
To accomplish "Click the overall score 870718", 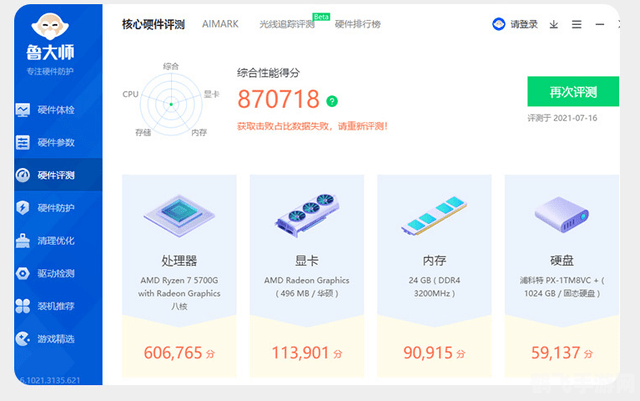I will (278, 99).
